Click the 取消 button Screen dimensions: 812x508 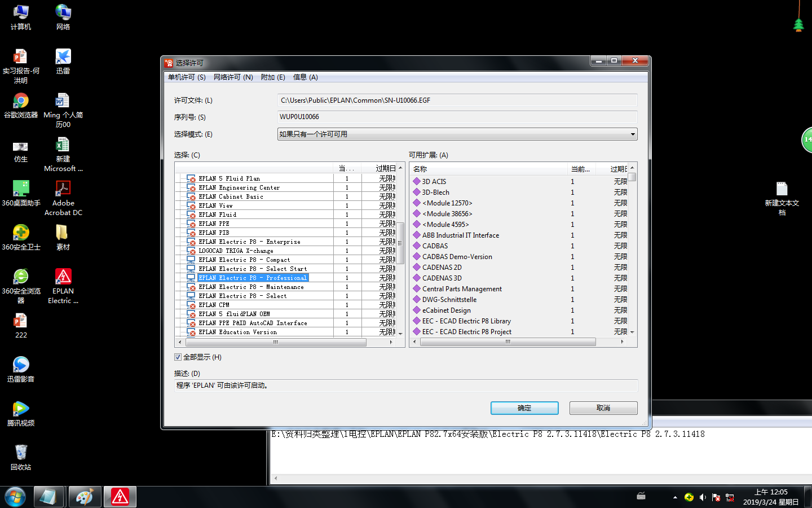click(603, 408)
